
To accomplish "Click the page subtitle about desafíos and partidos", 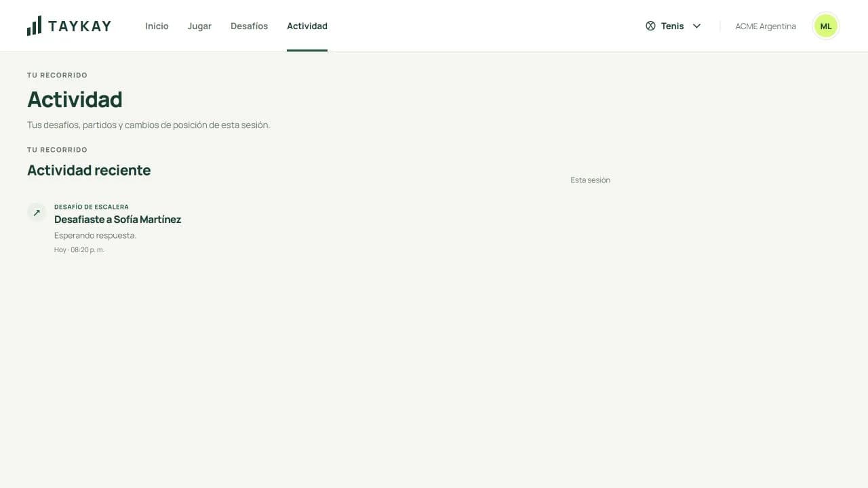I will [149, 125].
